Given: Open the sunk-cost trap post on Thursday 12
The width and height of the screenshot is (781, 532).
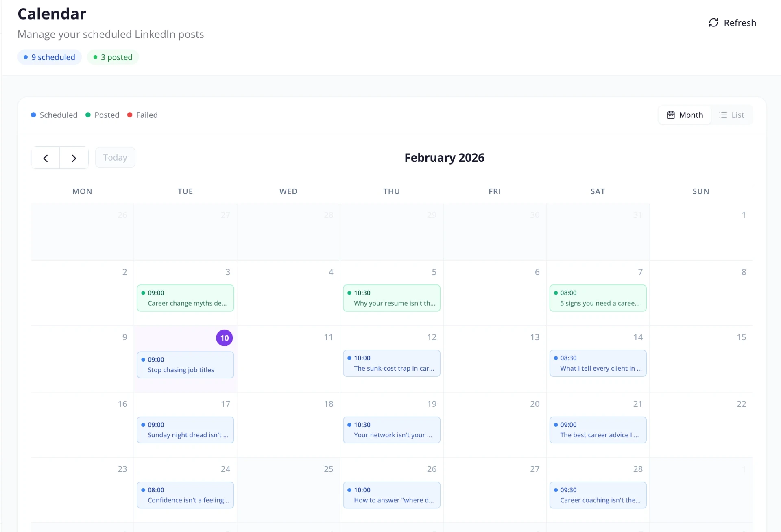Looking at the screenshot, I should pos(391,363).
